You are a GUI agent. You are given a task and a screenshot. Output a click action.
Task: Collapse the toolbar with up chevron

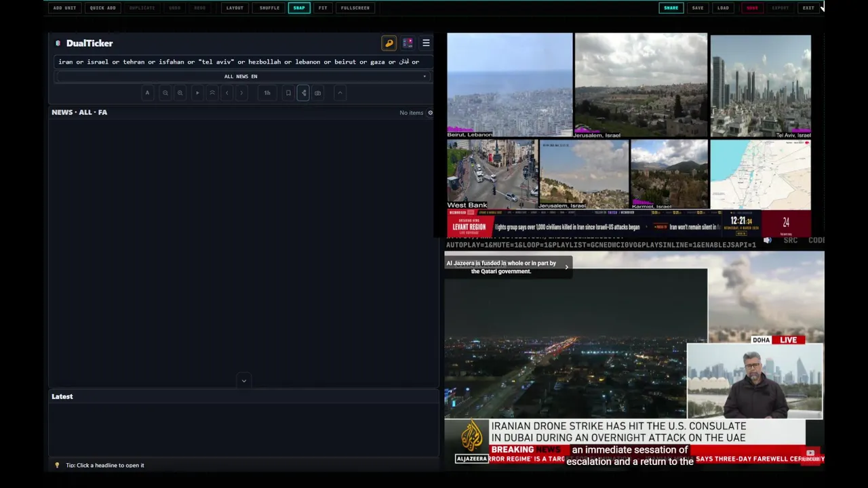(340, 93)
